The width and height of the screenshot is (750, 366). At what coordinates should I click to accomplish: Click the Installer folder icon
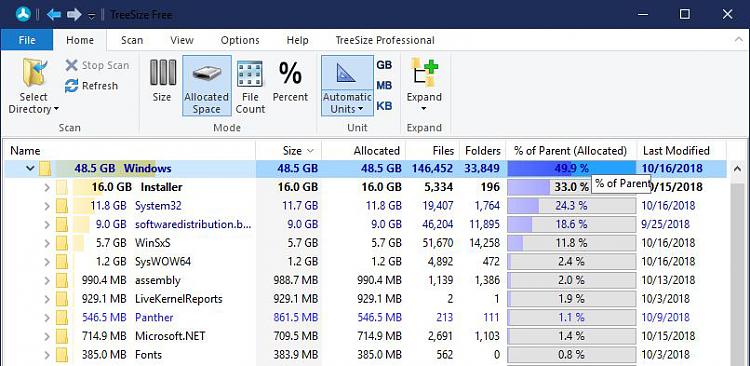62,187
